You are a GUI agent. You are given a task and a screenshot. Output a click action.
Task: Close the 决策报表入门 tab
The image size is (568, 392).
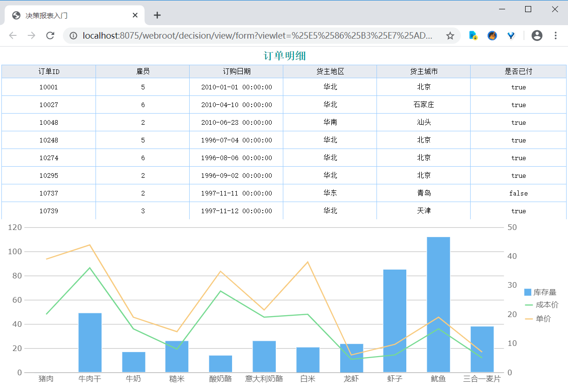135,15
